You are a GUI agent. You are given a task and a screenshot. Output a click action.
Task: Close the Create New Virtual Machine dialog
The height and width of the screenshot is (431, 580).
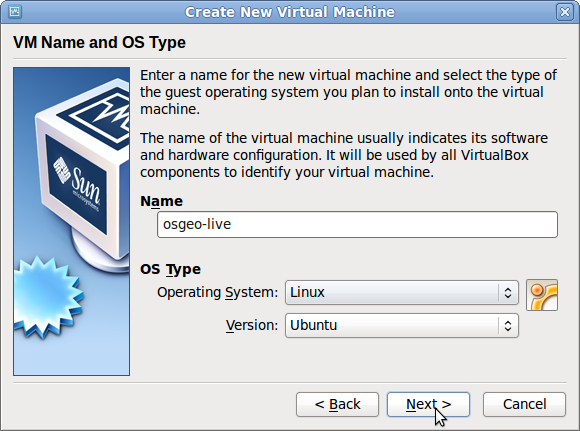(564, 12)
